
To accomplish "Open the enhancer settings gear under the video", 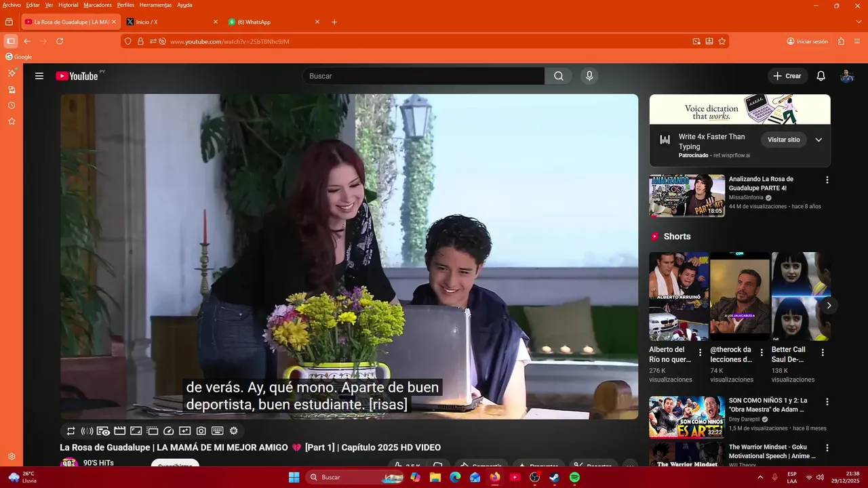I will pos(234,431).
